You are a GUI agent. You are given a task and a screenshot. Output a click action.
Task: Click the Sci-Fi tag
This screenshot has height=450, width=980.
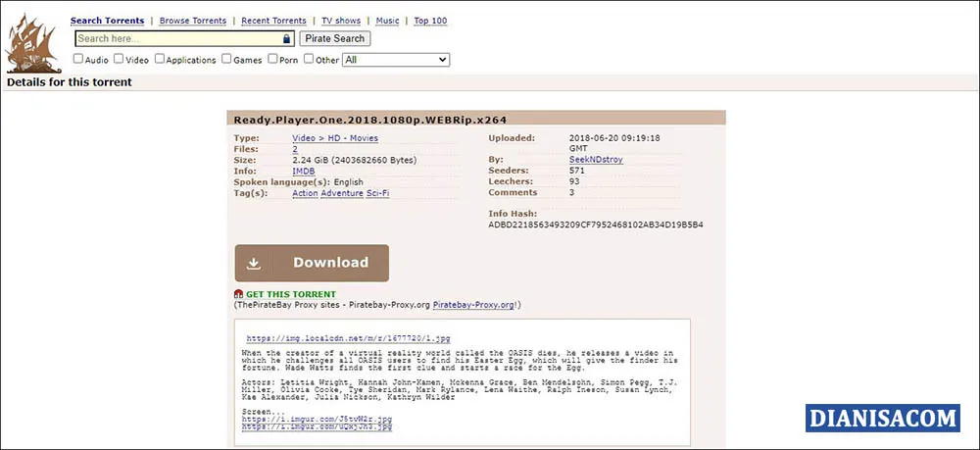(x=377, y=194)
